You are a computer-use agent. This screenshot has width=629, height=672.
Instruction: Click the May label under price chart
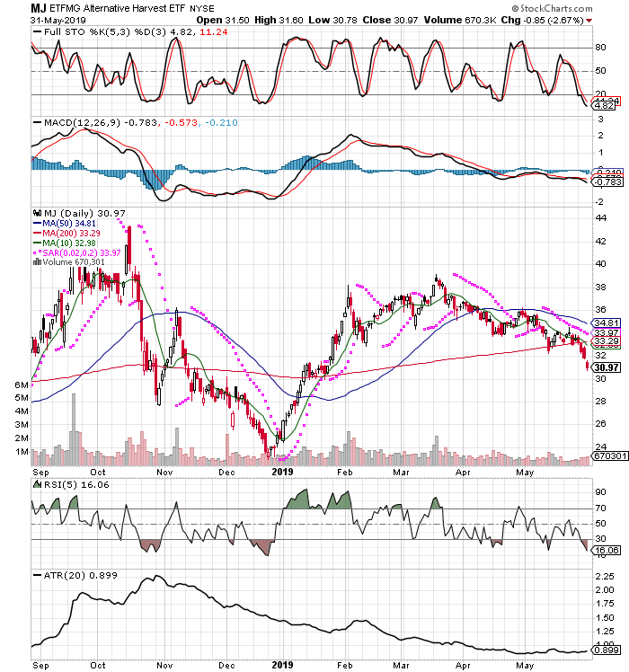coord(525,473)
